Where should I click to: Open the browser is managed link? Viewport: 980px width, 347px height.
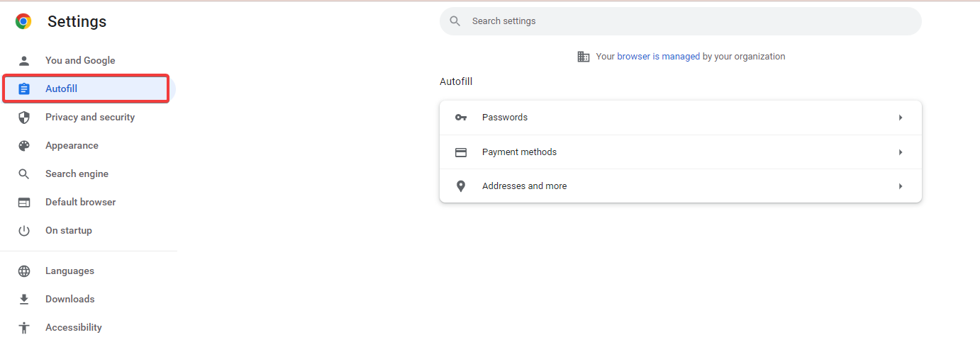659,57
